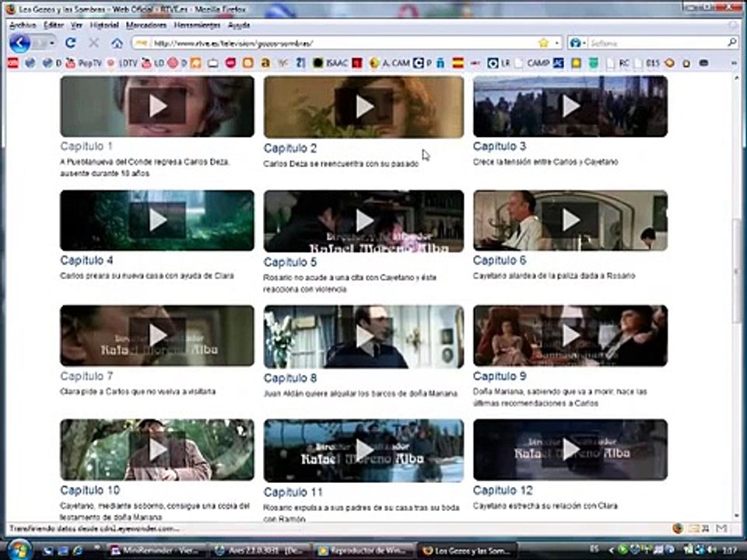
Task: Go back to the previous page
Action: tap(19, 44)
